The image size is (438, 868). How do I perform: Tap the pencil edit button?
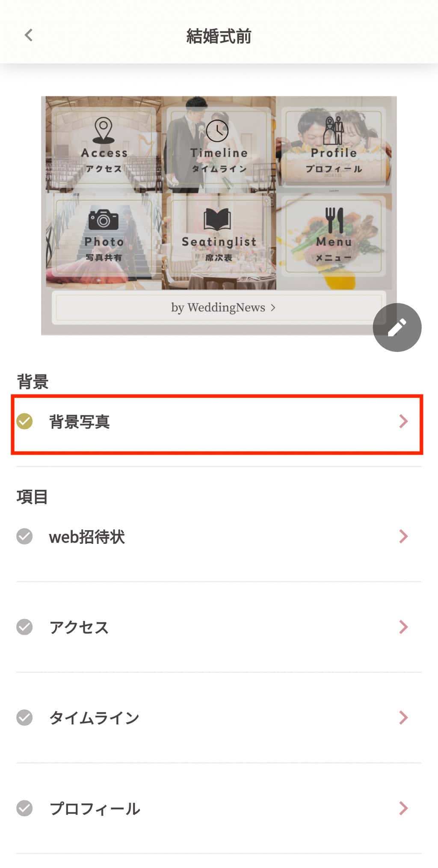click(397, 328)
